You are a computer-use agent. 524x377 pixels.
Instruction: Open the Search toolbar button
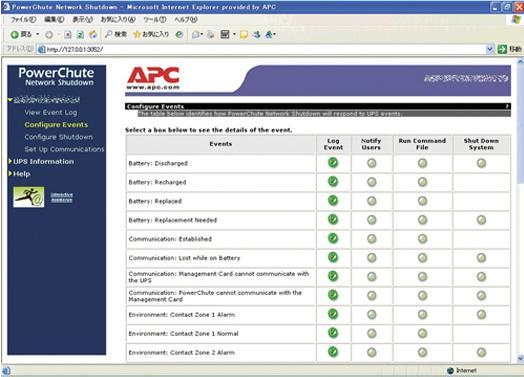(116, 34)
